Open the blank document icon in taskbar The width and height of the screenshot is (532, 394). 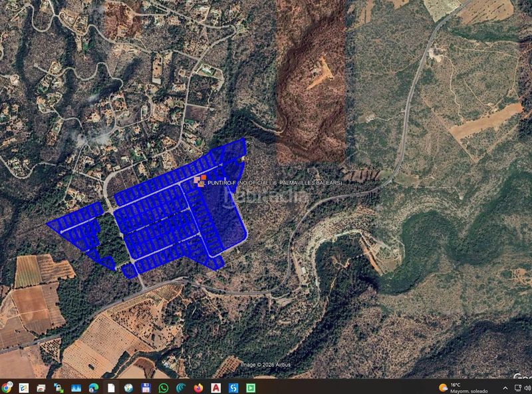point(111,387)
